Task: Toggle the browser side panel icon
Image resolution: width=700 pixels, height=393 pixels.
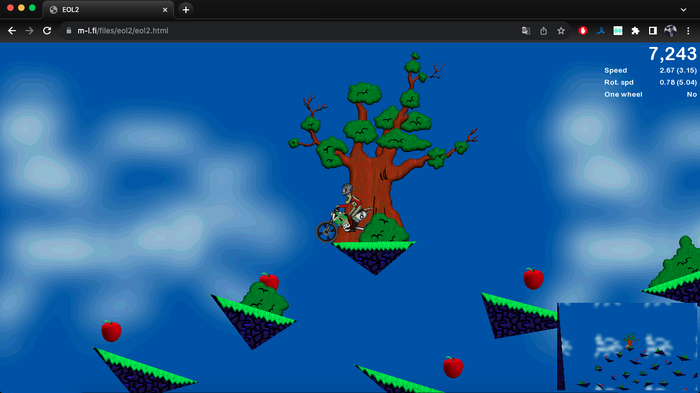Action: 653,31
